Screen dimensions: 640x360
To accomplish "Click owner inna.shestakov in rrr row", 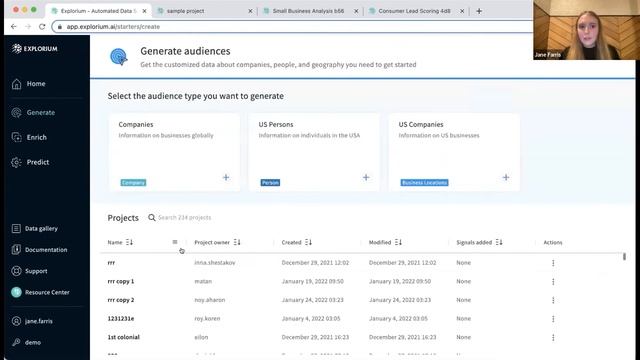I will (x=215, y=263).
